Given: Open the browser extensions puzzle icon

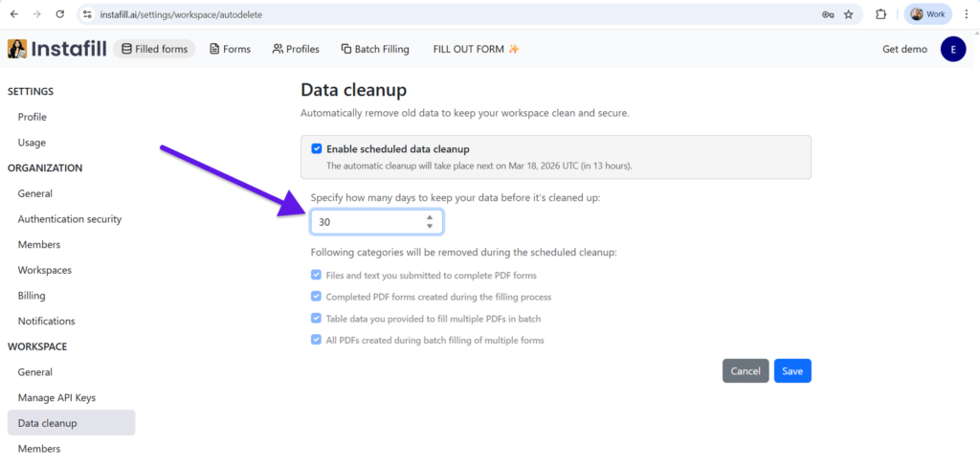Looking at the screenshot, I should (881, 14).
